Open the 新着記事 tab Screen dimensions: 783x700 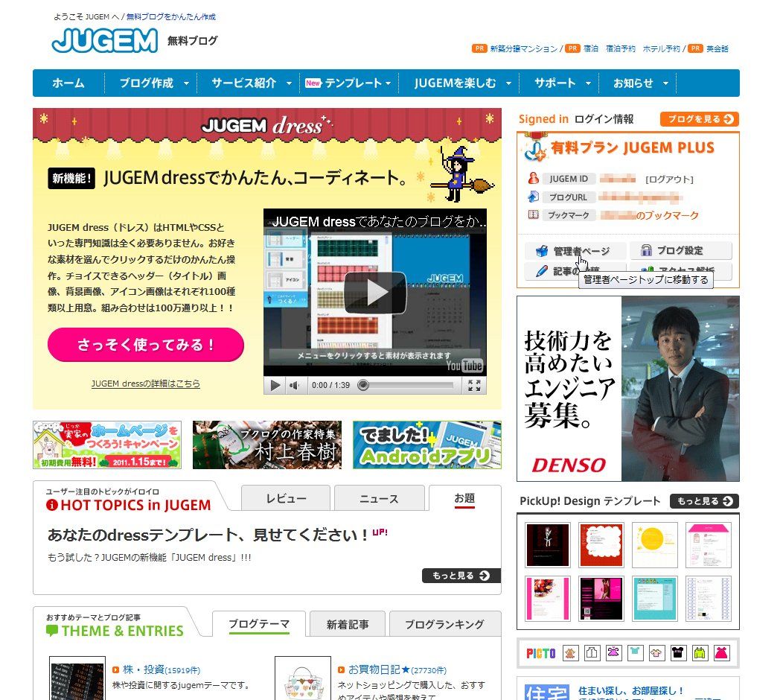(x=348, y=624)
